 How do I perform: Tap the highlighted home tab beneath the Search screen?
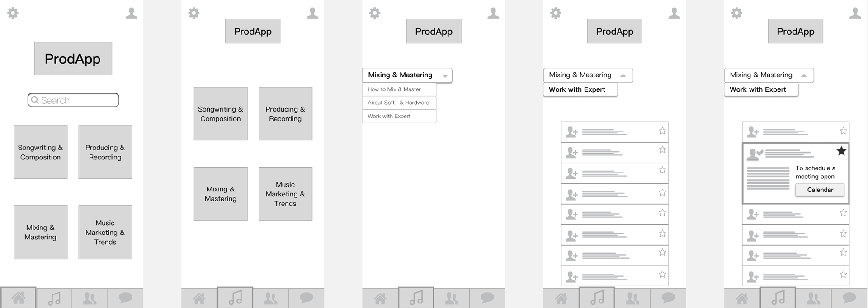tap(18, 298)
